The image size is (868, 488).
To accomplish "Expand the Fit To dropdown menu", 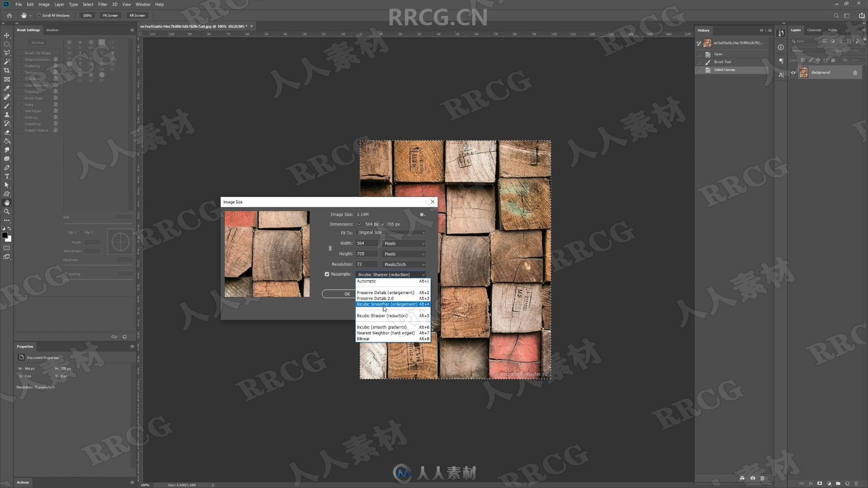I will 391,232.
